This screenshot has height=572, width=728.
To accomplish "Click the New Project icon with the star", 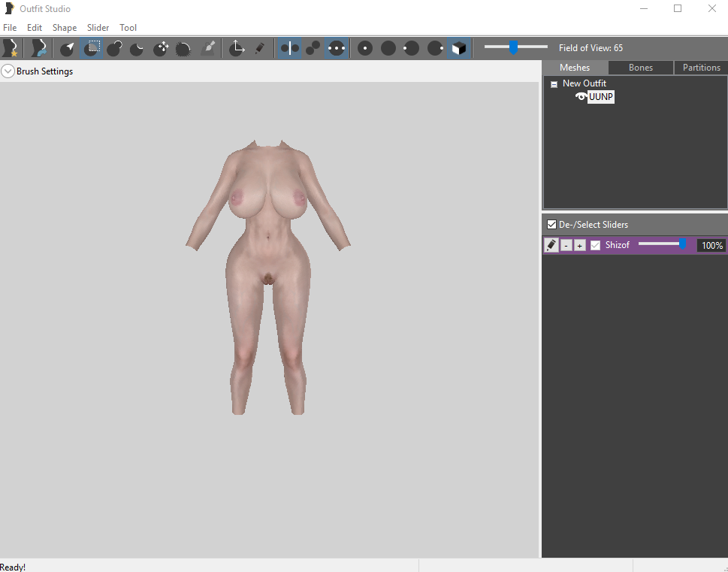I will coord(11,48).
